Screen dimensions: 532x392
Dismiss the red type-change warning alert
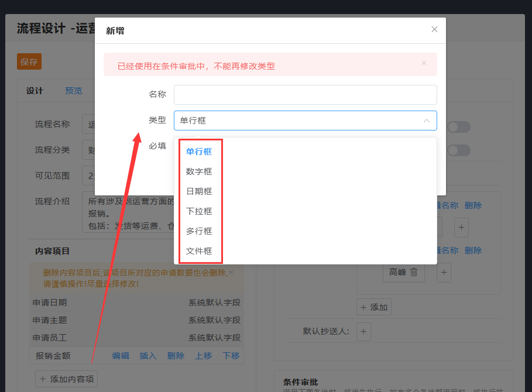[424, 63]
